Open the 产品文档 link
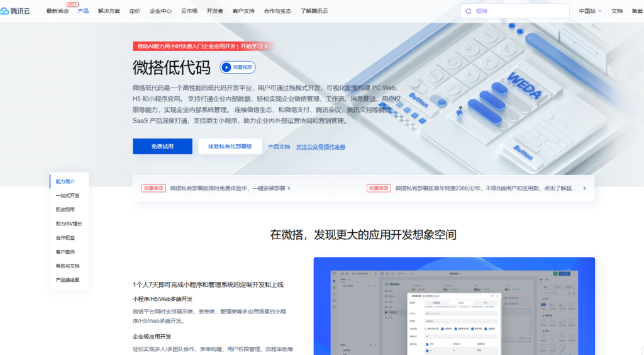The width and height of the screenshot is (644, 355). 279,147
